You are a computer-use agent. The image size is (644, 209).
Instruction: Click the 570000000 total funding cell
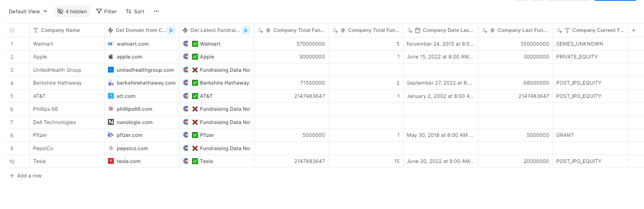291,44
